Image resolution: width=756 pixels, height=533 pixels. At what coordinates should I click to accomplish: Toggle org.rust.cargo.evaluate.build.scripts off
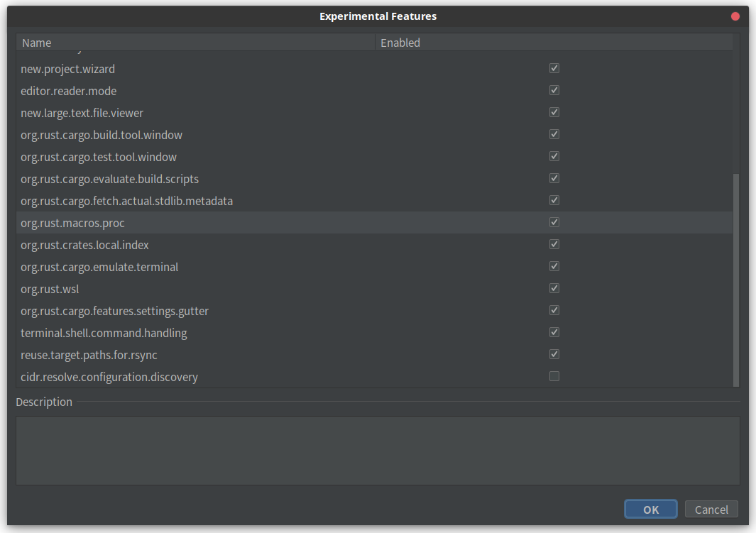[554, 177]
